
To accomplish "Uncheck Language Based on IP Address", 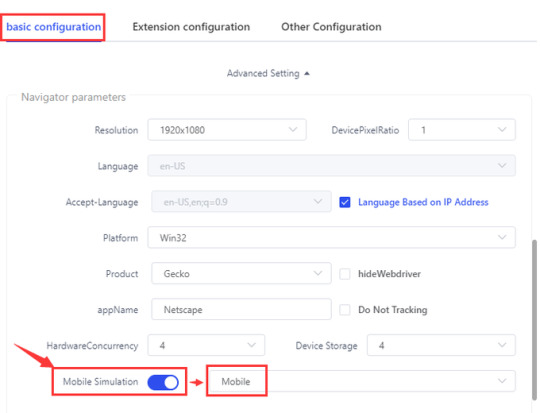I will coord(345,202).
